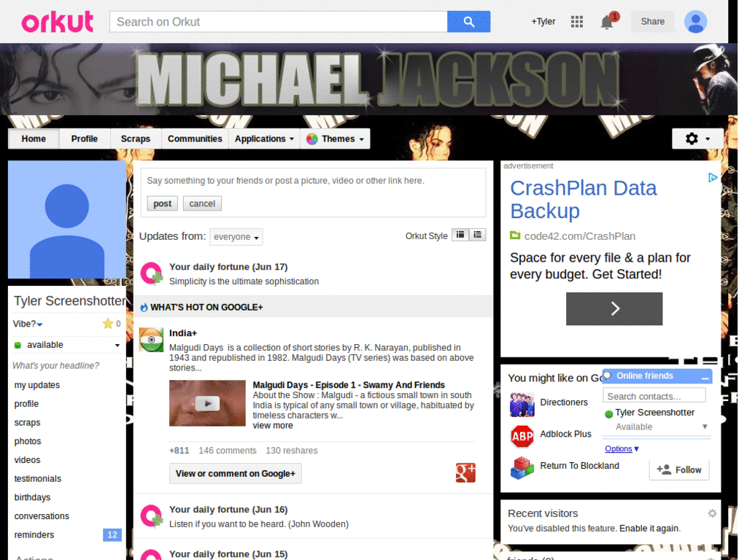The width and height of the screenshot is (747, 560).
Task: Click the AdChoices icon on advertisement
Action: 712,178
